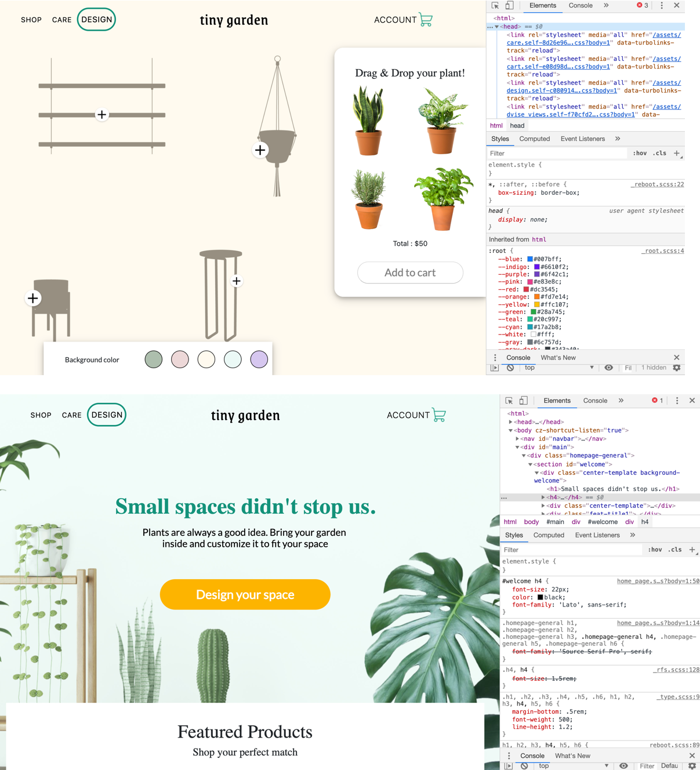
Task: Click SHOP in the home page navbar
Action: pos(41,415)
